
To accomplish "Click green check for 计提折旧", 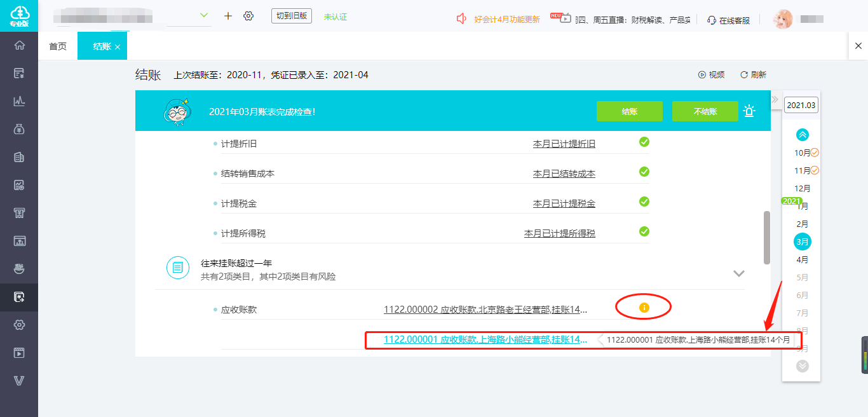I will pos(644,142).
